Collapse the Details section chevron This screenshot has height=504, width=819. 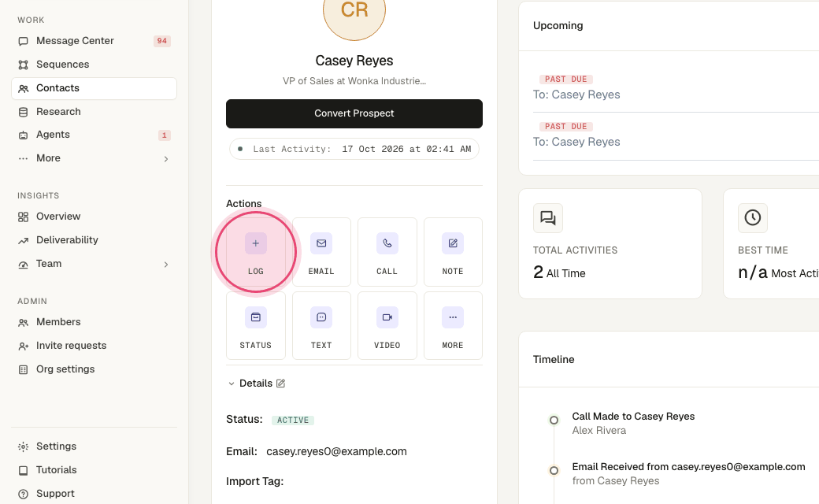pyautogui.click(x=231, y=384)
